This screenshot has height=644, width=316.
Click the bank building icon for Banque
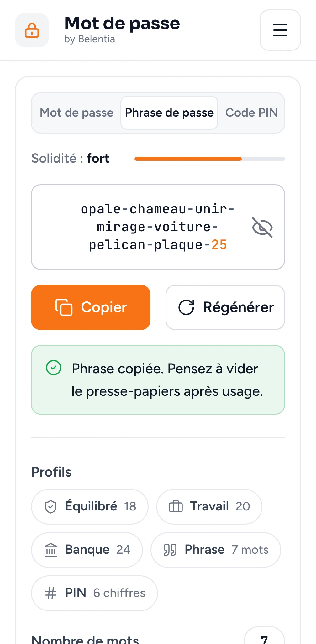pyautogui.click(x=51, y=550)
